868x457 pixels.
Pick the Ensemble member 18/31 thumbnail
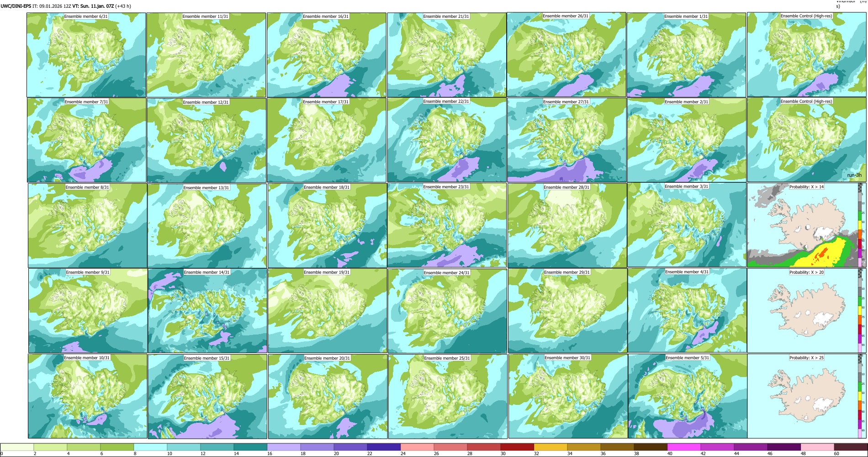(x=328, y=225)
